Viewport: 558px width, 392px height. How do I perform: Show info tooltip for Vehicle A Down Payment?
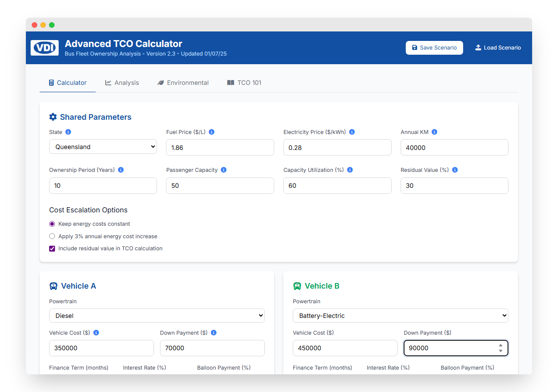click(213, 333)
